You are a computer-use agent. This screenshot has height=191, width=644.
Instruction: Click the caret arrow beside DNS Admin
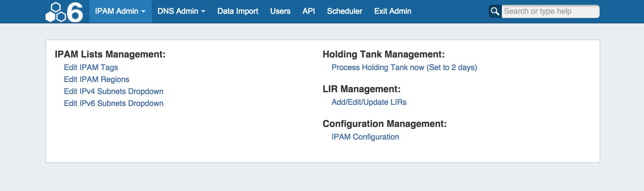click(x=203, y=12)
